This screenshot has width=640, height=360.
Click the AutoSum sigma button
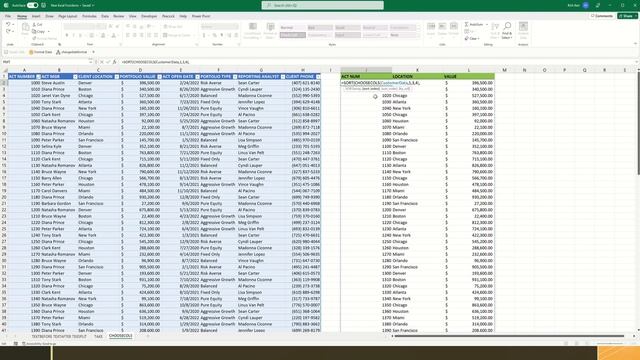[474, 24]
